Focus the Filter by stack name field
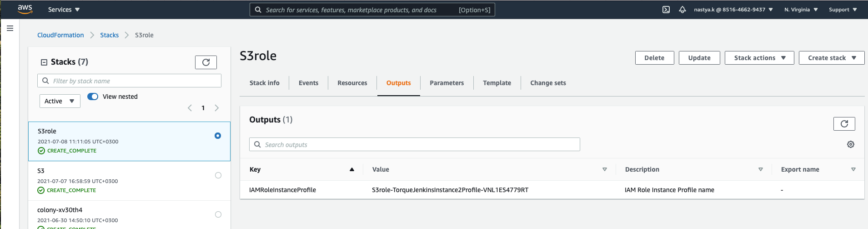The width and height of the screenshot is (868, 229). pos(129,81)
